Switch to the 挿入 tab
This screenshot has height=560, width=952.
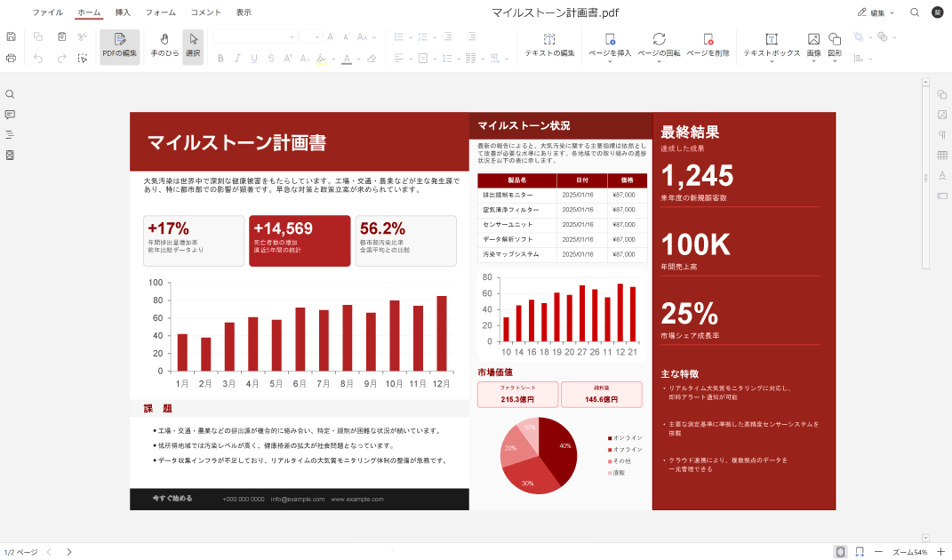pyautogui.click(x=123, y=12)
